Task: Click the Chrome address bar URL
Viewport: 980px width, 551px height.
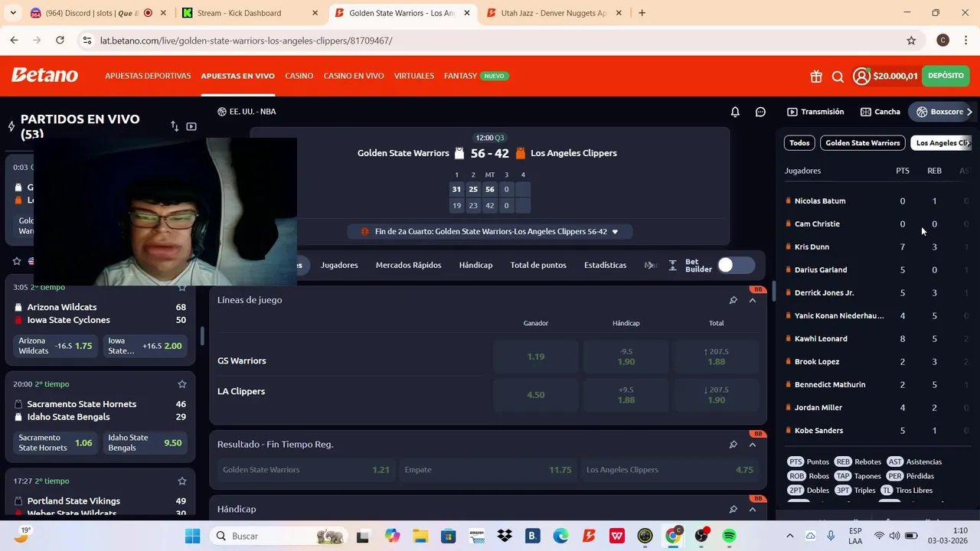Action: pyautogui.click(x=247, y=41)
